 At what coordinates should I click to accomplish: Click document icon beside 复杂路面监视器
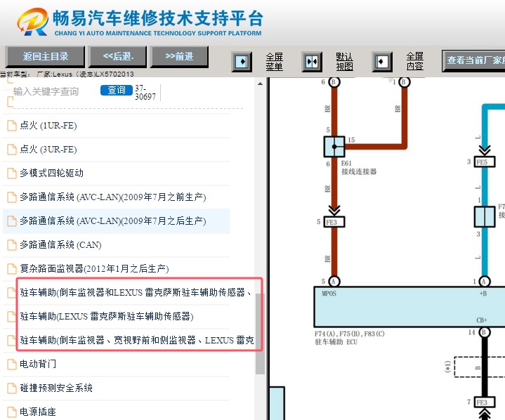(12, 268)
